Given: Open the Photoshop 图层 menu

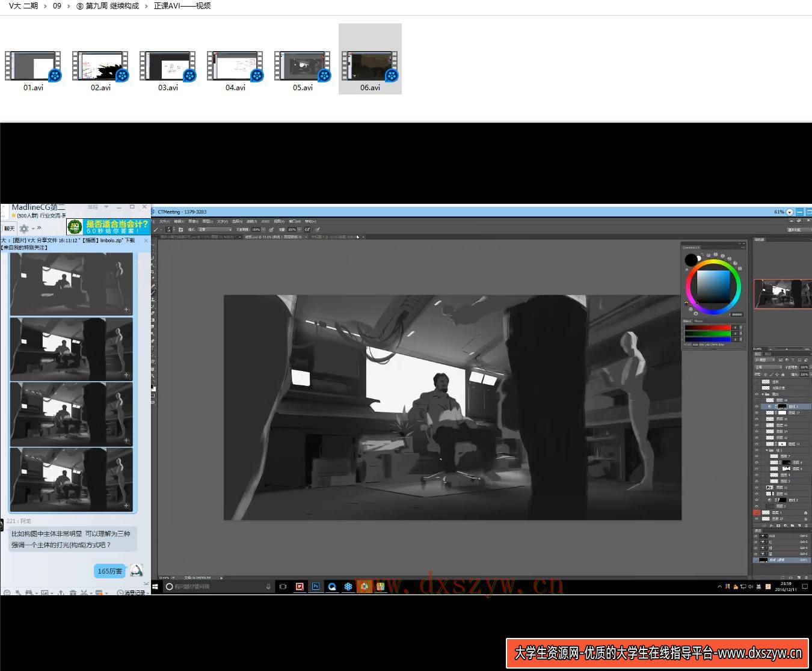Looking at the screenshot, I should 208,221.
